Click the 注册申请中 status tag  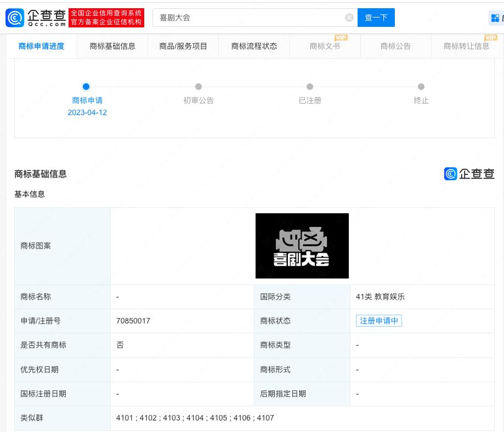379,321
